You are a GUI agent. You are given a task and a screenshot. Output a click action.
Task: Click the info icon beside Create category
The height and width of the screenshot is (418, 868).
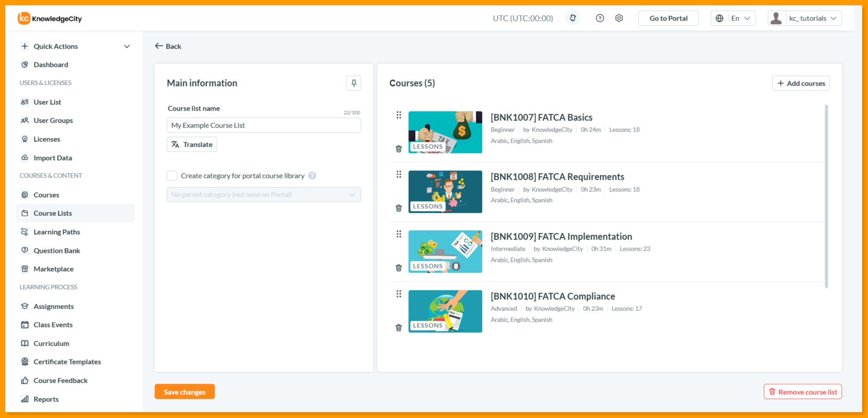[312, 176]
